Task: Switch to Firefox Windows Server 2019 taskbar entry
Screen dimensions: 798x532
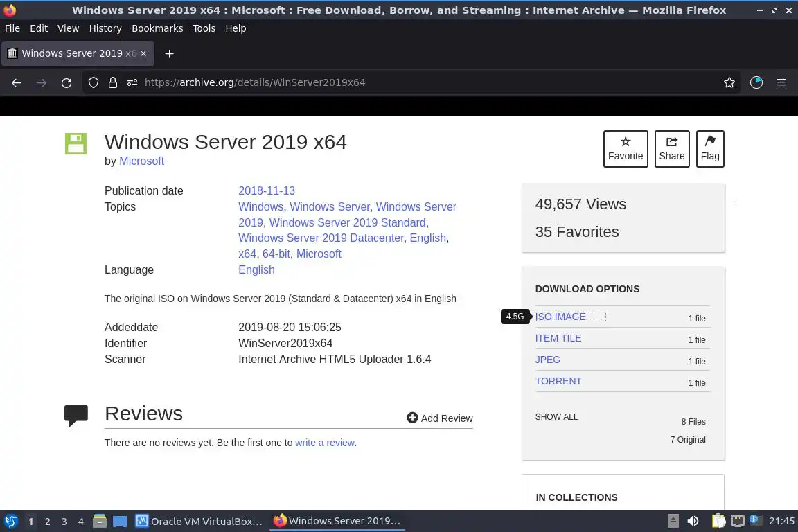Action: [337, 522]
